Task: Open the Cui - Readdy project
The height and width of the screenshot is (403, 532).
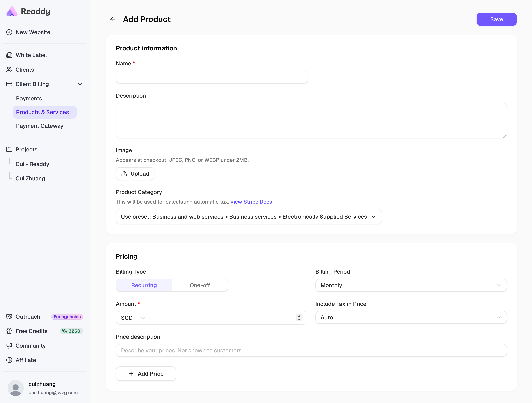Action: (x=33, y=164)
